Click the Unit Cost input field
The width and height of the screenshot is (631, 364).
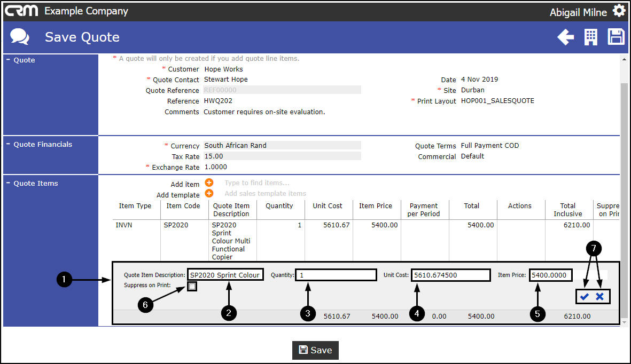coord(451,275)
